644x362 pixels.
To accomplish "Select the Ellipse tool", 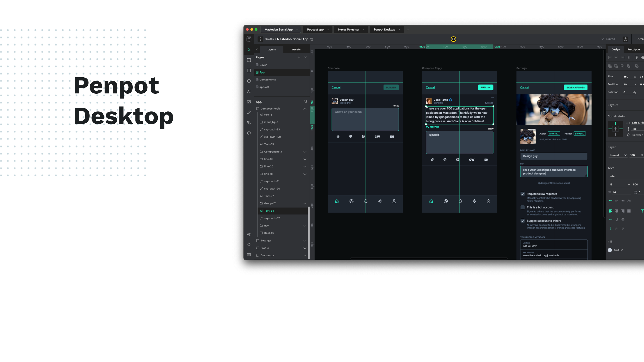I will tap(249, 81).
